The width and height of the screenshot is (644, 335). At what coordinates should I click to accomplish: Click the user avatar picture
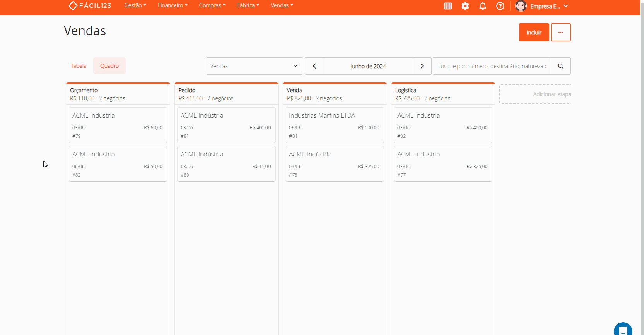[x=521, y=6]
